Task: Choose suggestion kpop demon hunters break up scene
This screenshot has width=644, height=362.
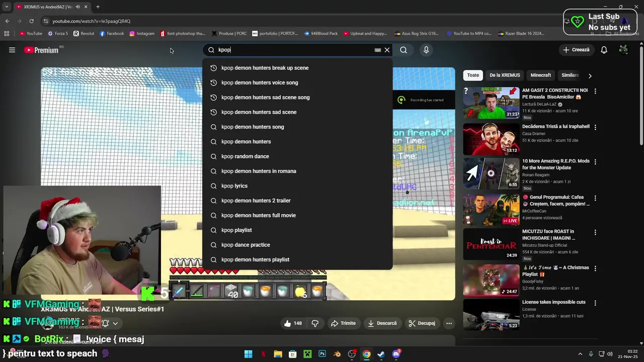Action: [x=297, y=68]
